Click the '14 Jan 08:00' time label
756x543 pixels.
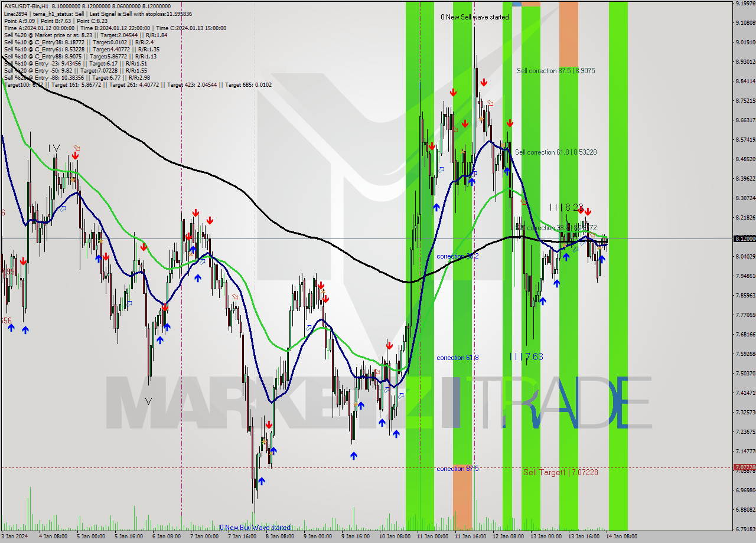click(621, 537)
